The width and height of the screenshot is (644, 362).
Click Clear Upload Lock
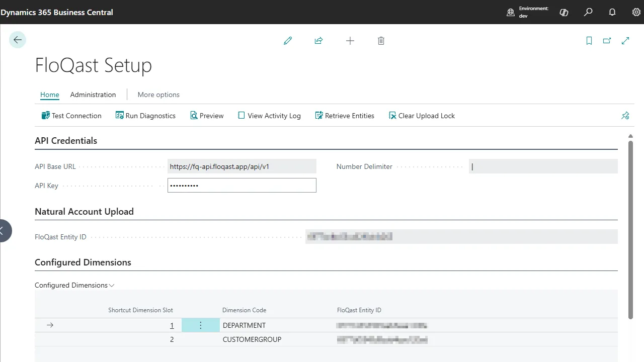click(x=422, y=116)
